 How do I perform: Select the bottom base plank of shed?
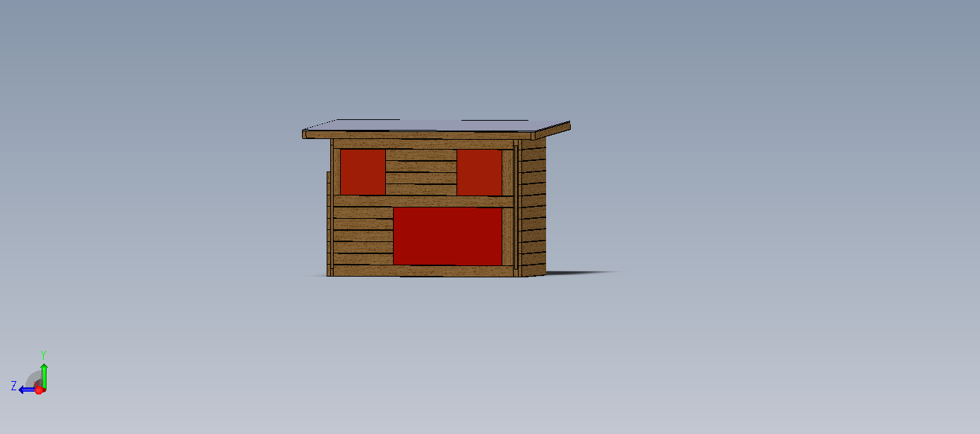coord(423,270)
